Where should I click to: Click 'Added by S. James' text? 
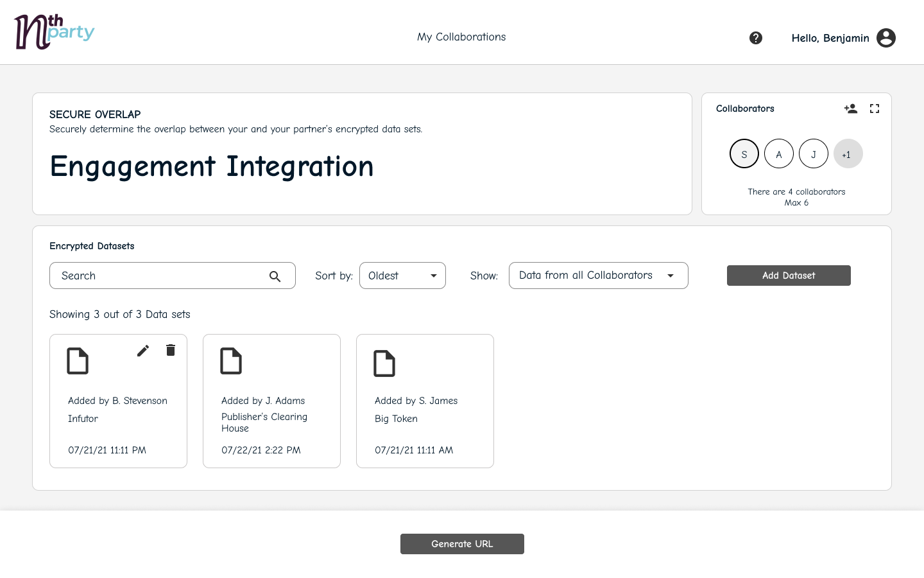pos(416,401)
